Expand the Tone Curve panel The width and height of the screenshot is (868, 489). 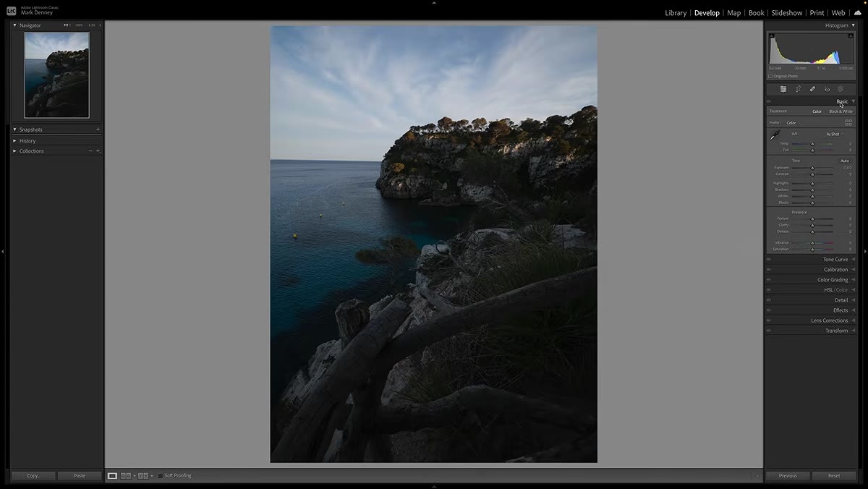click(x=854, y=259)
